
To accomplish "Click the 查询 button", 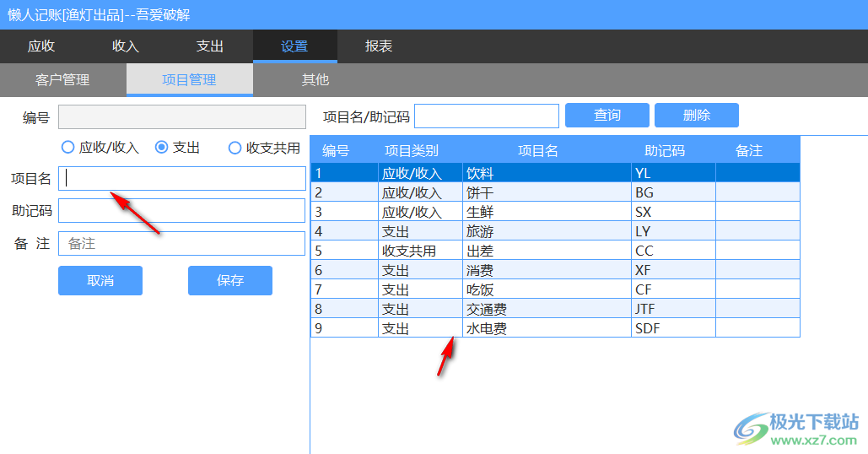I will 607,115.
